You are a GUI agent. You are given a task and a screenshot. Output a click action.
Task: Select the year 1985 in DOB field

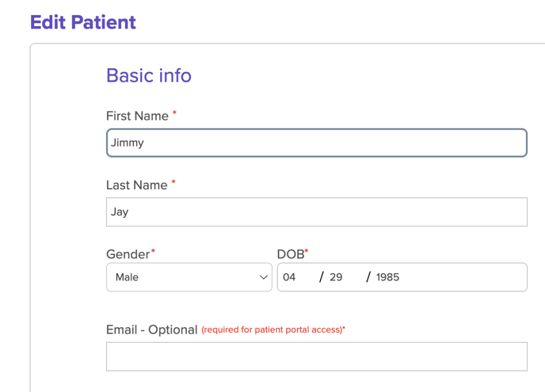click(x=388, y=278)
